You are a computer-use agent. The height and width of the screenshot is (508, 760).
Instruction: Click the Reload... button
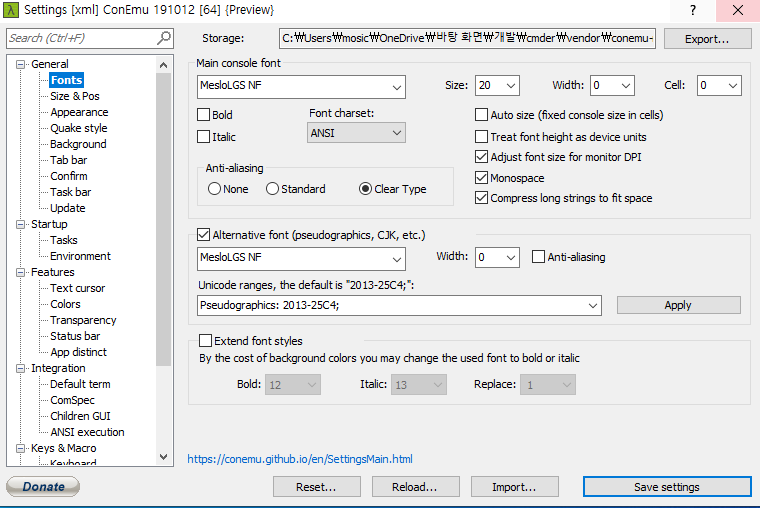[x=415, y=487]
